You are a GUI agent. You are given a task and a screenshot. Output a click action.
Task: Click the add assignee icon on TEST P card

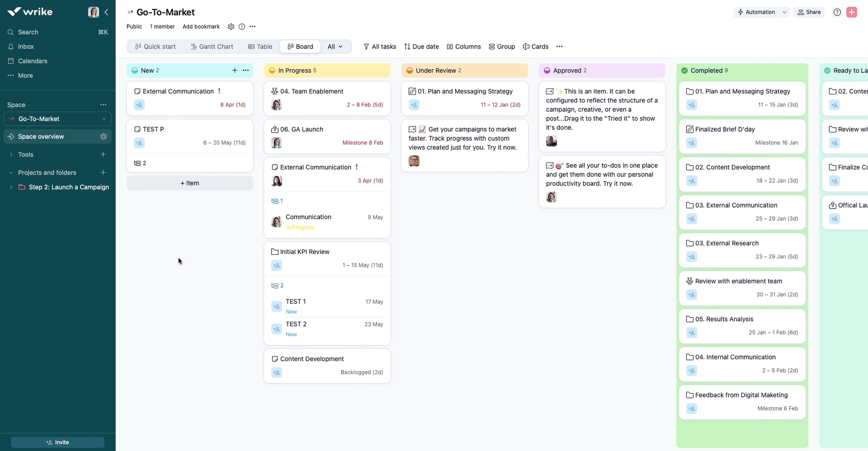[x=139, y=143]
